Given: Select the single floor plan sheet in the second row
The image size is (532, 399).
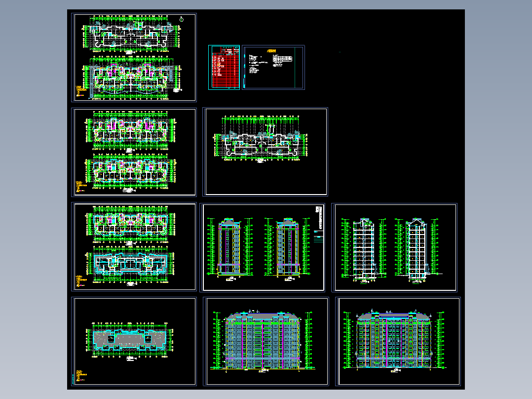Looking at the screenshot, I should 266,152.
